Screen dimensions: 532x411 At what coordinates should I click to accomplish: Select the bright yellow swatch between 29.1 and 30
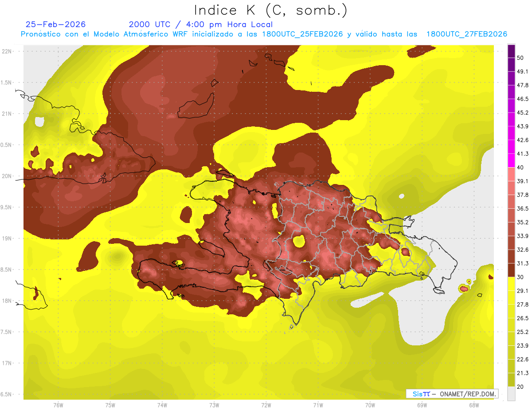(x=511, y=284)
